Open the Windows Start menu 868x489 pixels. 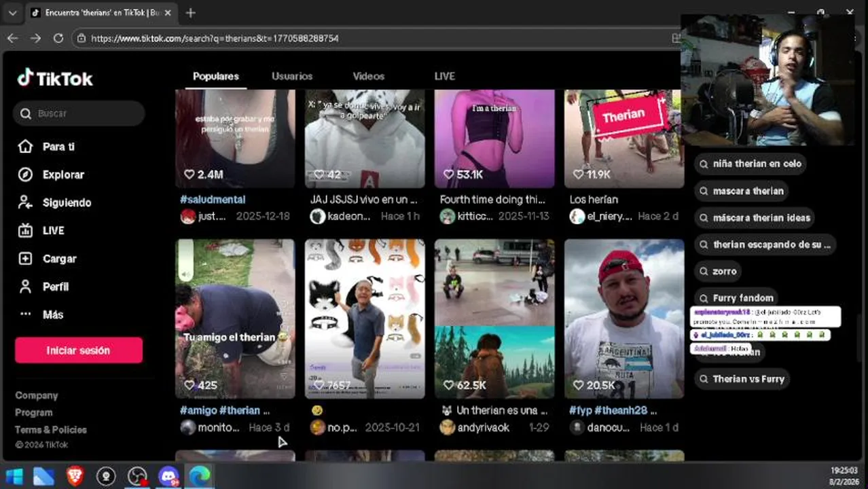pyautogui.click(x=14, y=476)
